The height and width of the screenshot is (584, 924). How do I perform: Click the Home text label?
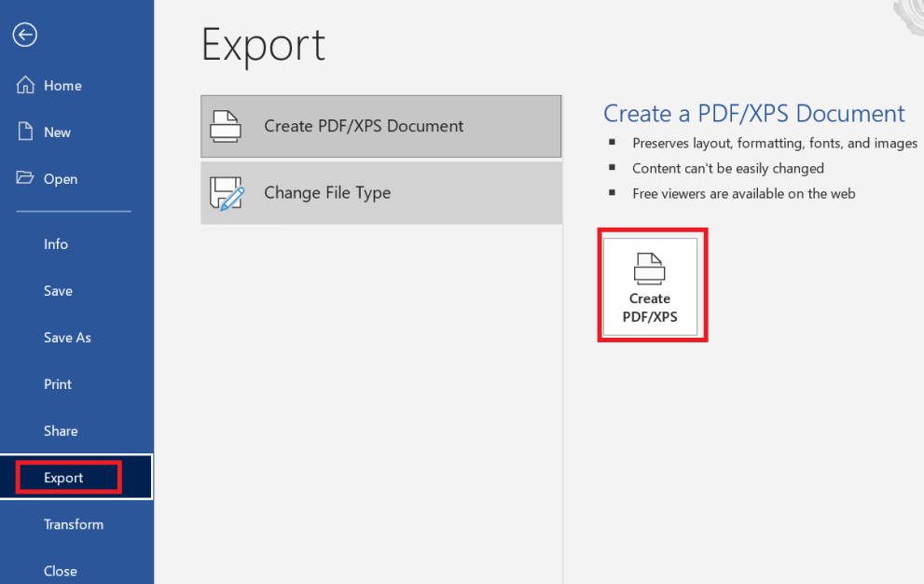coord(62,85)
